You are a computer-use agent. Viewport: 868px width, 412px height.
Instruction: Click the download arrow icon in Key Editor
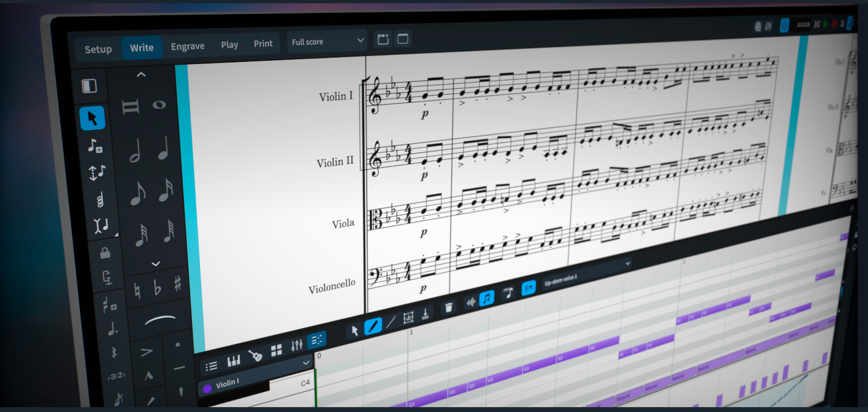pyautogui.click(x=425, y=313)
